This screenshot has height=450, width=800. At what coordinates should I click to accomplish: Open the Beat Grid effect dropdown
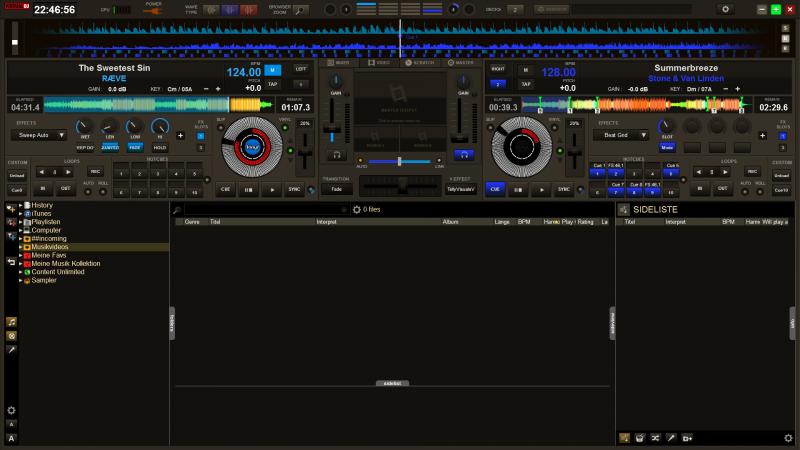(x=622, y=134)
